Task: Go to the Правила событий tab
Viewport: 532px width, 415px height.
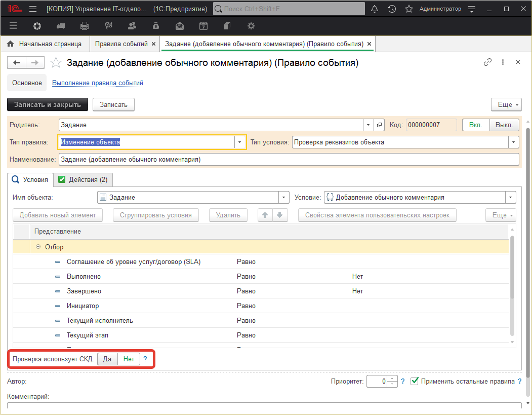Action: [x=121, y=44]
